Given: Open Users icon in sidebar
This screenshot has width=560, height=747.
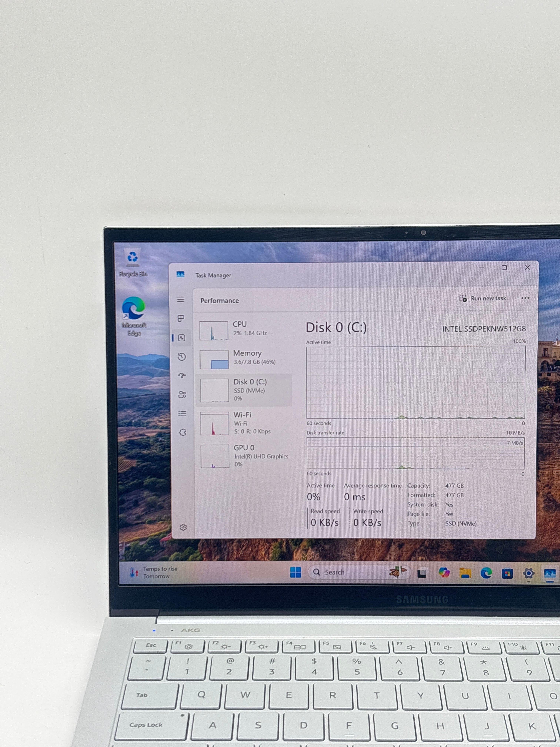Looking at the screenshot, I should point(182,394).
